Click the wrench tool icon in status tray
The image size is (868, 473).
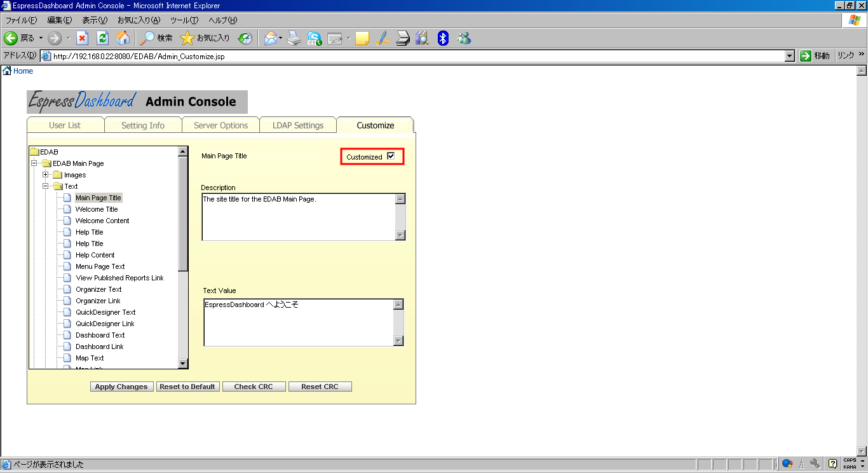click(x=816, y=463)
